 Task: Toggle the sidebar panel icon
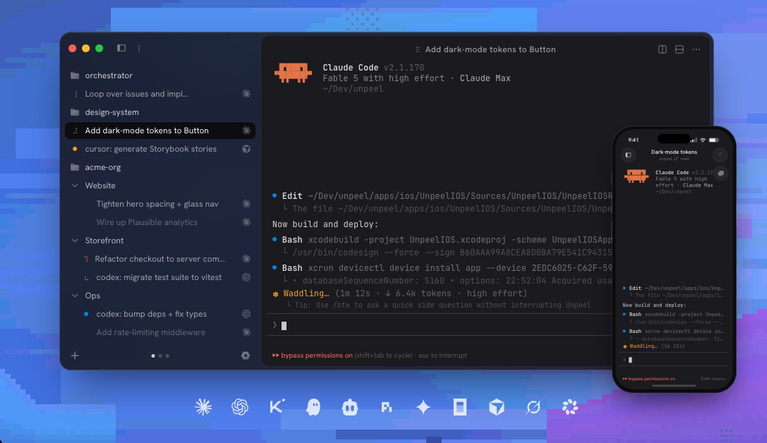click(121, 48)
